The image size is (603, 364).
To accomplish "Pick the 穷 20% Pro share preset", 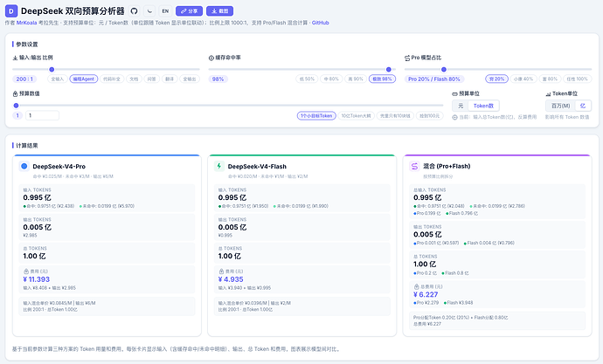I will 497,79.
